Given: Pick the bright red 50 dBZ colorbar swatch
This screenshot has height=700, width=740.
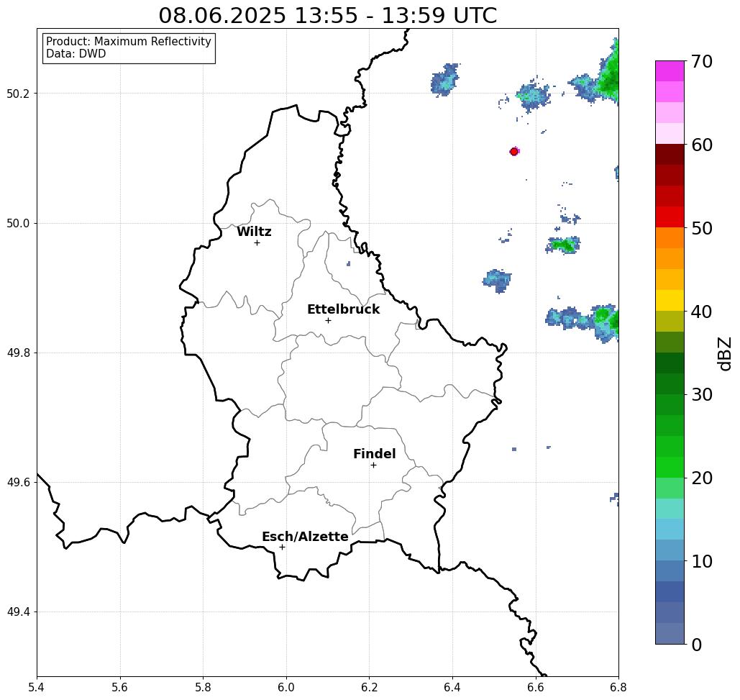Looking at the screenshot, I should point(670,217).
